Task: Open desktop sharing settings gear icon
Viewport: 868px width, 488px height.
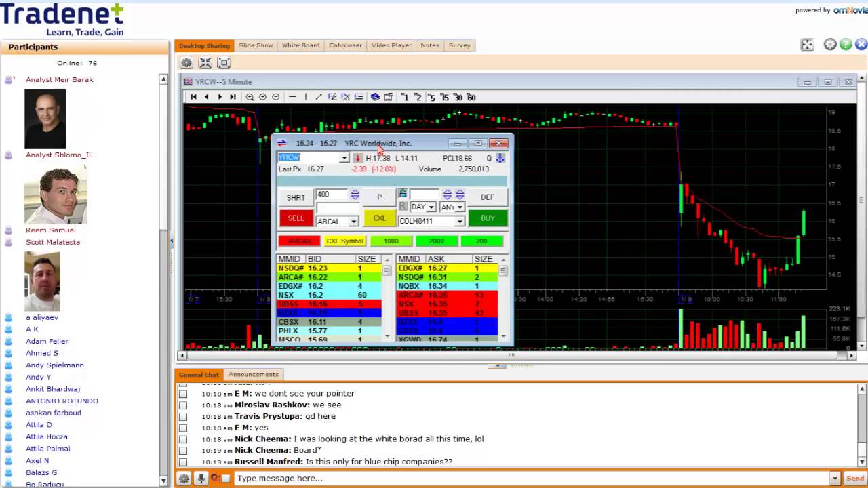Action: [186, 63]
